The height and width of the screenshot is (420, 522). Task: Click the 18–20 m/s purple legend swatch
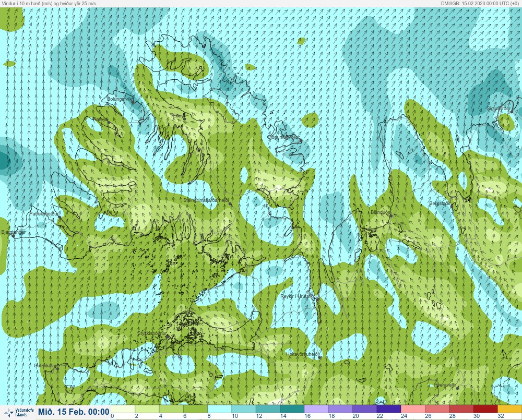point(340,409)
